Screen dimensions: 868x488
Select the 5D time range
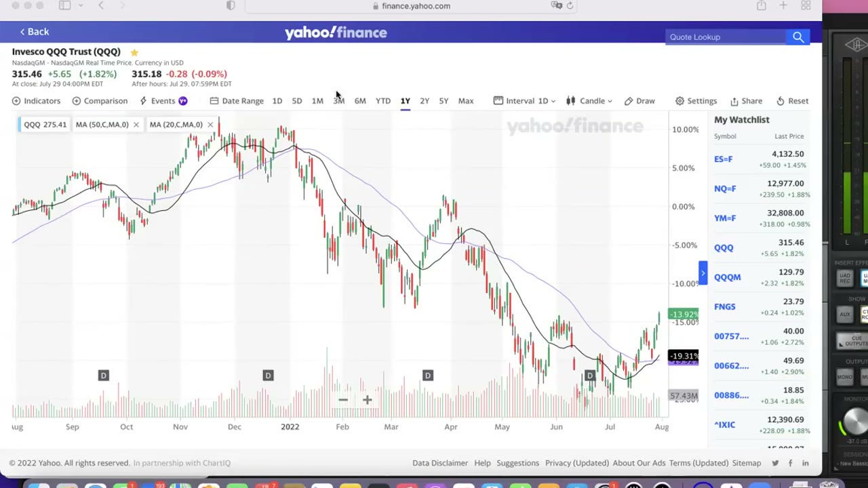tap(297, 101)
